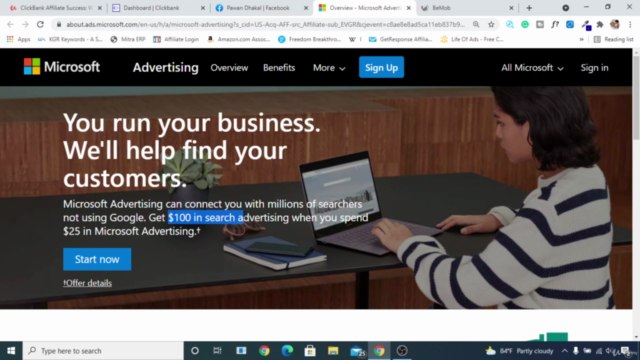Viewport: 640px width, 360px height.
Task: Open OBS Studio from taskbar
Action: 402,351
